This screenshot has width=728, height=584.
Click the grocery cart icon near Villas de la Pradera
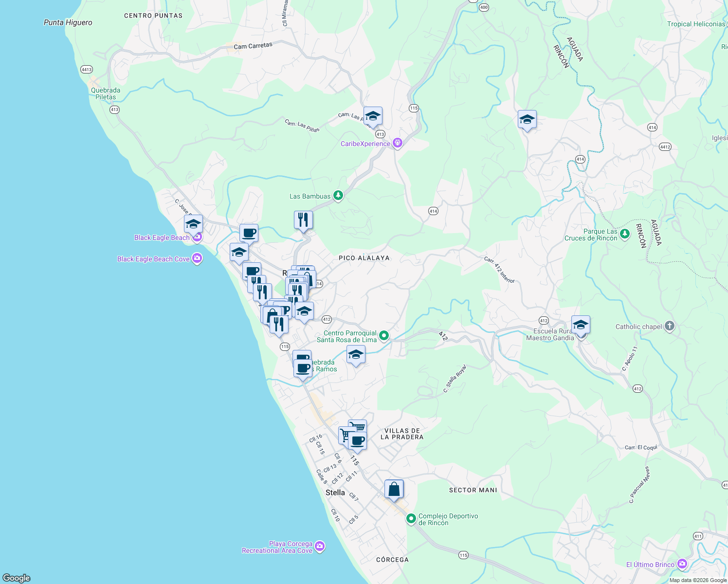[358, 425]
